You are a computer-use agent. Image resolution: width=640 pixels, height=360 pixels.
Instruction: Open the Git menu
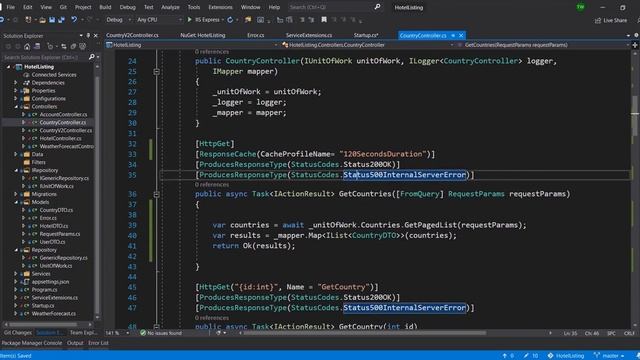[63, 7]
